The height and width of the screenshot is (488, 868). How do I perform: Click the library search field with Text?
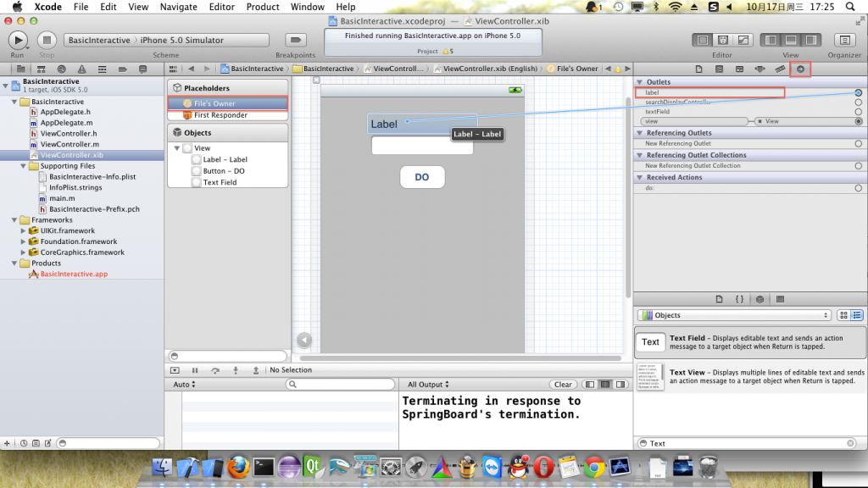[747, 443]
